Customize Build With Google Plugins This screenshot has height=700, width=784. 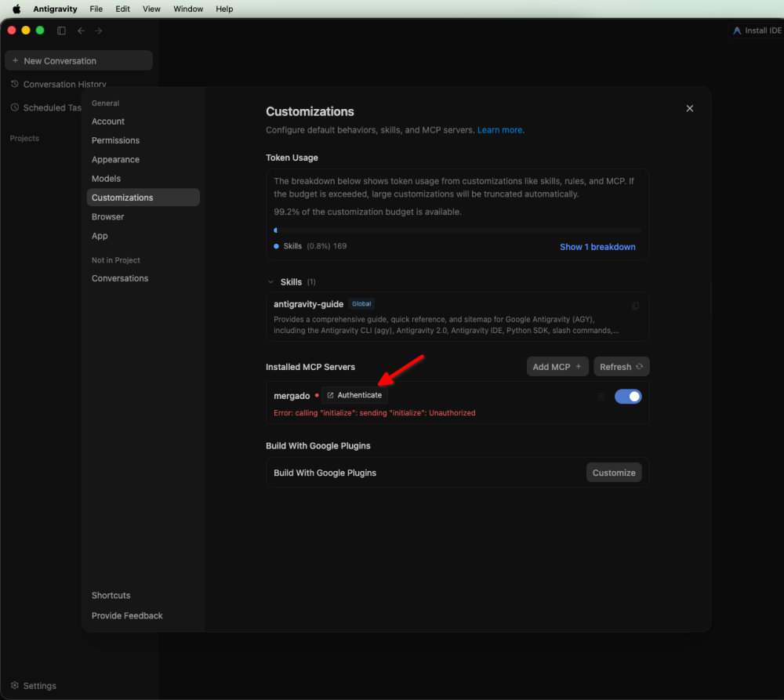(x=614, y=473)
